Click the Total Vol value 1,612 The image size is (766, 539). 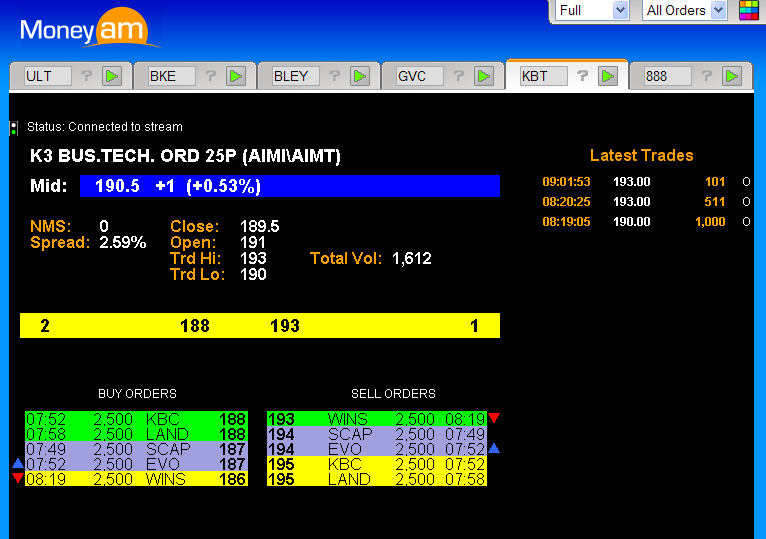pos(412,259)
